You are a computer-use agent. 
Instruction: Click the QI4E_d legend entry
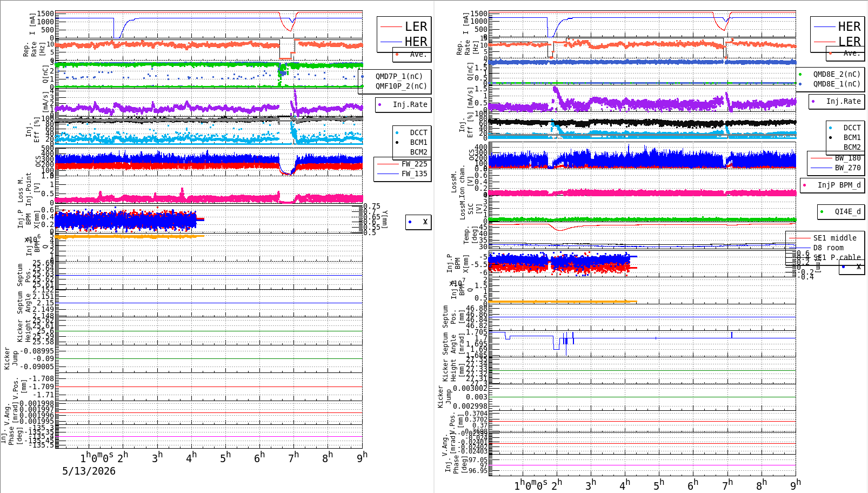pyautogui.click(x=847, y=211)
